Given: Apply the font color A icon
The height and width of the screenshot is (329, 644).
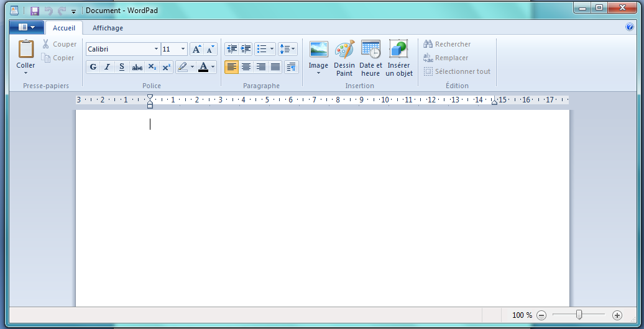Looking at the screenshot, I should pos(203,67).
